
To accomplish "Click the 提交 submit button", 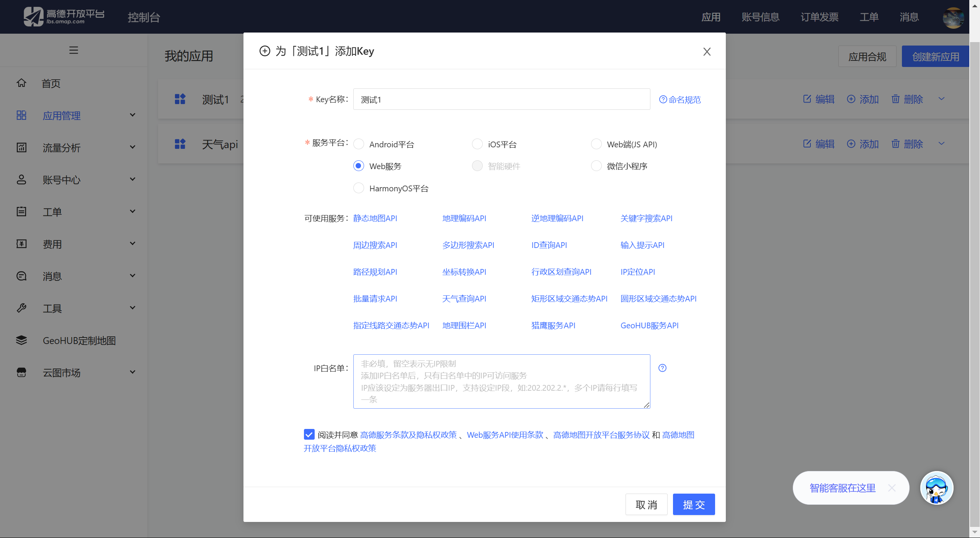I will pos(693,504).
